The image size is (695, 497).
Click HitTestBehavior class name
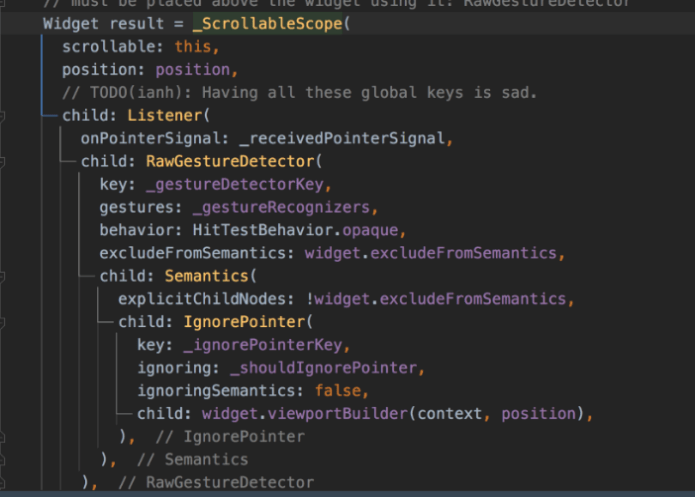[262, 230]
